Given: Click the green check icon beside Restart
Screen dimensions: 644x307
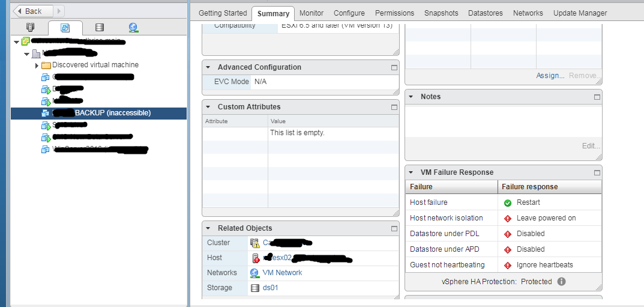Looking at the screenshot, I should click(508, 202).
